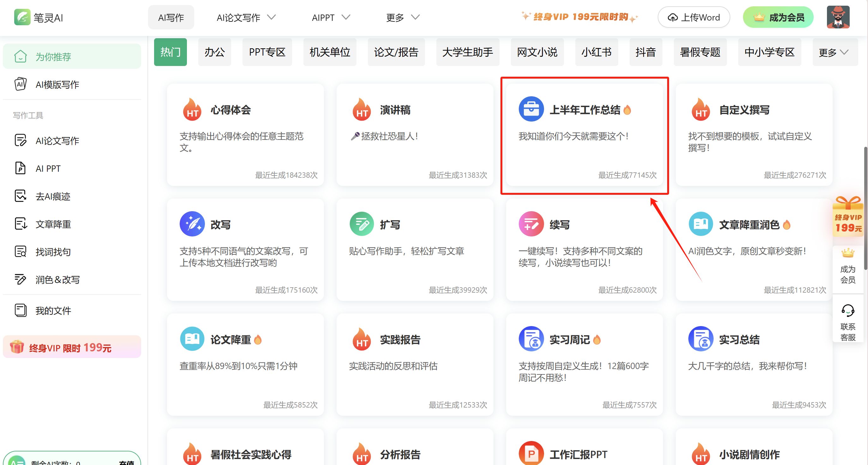Click the 笔灵AI logo icon
Viewport: 868px width, 465px height.
point(22,17)
